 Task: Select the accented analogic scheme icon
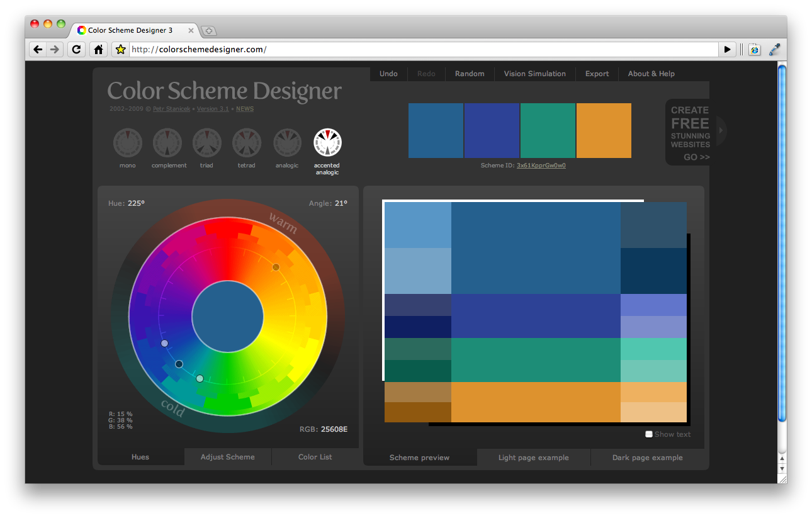click(327, 143)
